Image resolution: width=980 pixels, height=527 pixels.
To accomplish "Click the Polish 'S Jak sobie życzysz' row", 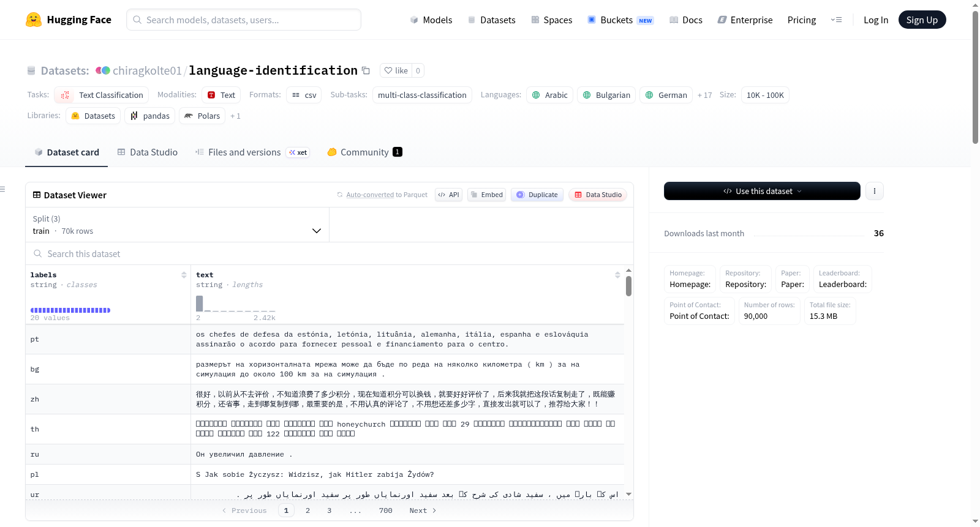I will point(407,474).
